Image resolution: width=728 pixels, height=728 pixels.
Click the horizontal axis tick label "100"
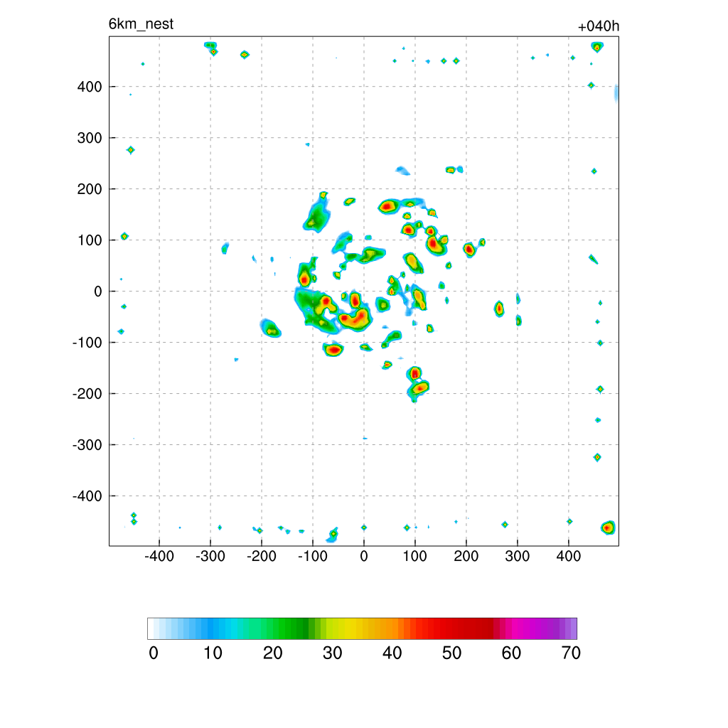coord(414,556)
